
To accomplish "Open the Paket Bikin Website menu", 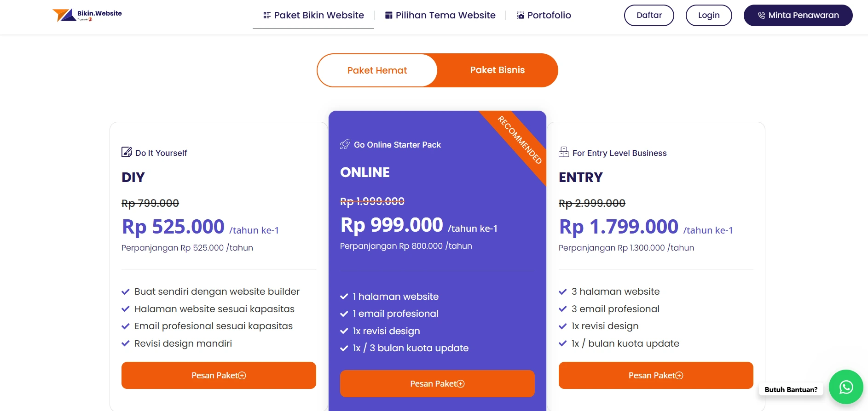I will click(x=319, y=15).
